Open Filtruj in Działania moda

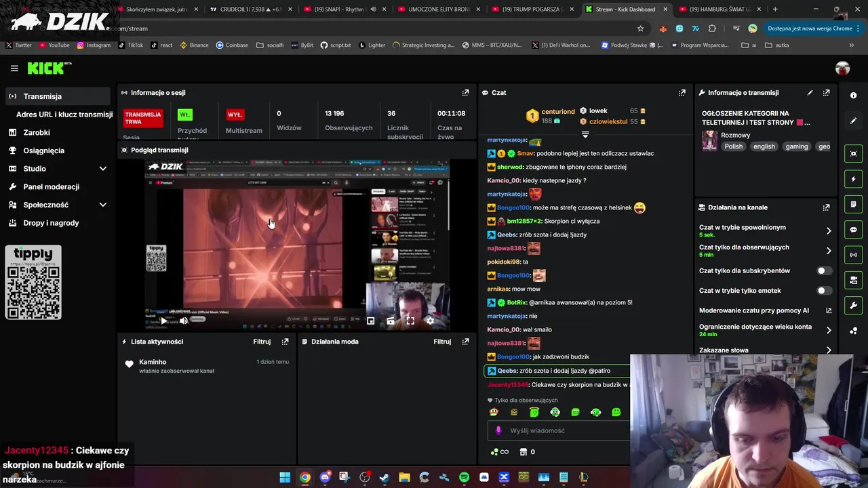click(442, 342)
